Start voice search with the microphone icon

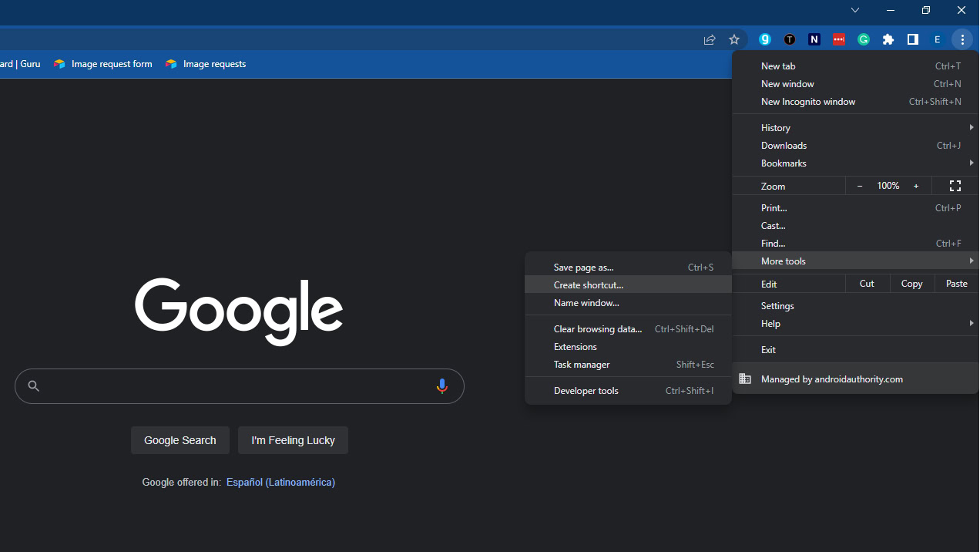[441, 386]
